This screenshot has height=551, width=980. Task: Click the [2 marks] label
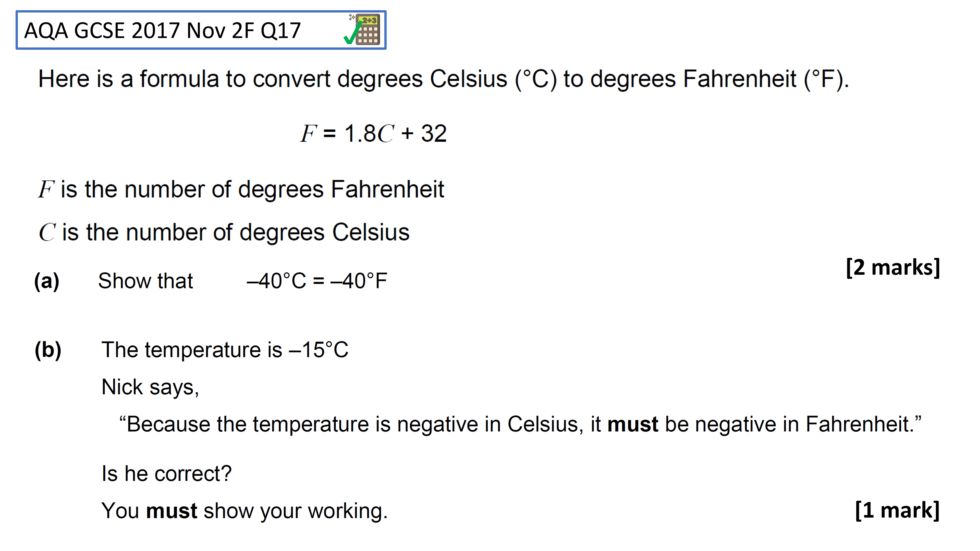[x=893, y=267]
